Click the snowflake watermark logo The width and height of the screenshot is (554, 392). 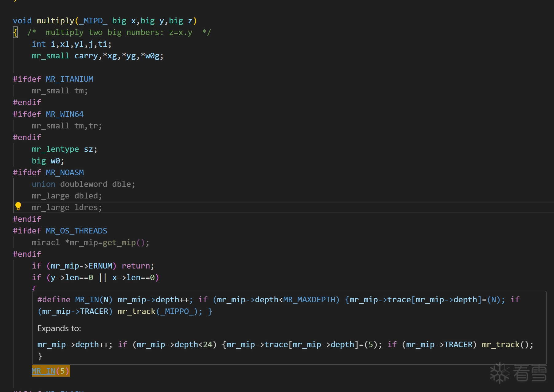click(x=500, y=373)
